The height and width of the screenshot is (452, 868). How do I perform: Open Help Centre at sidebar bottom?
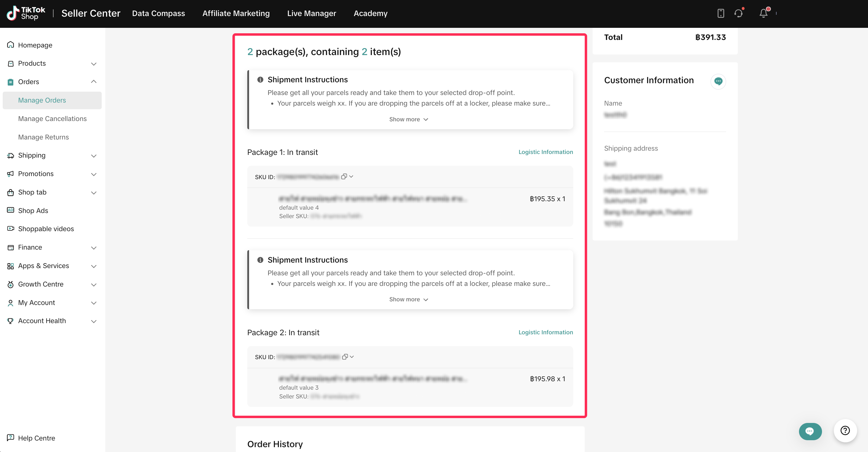coord(36,438)
